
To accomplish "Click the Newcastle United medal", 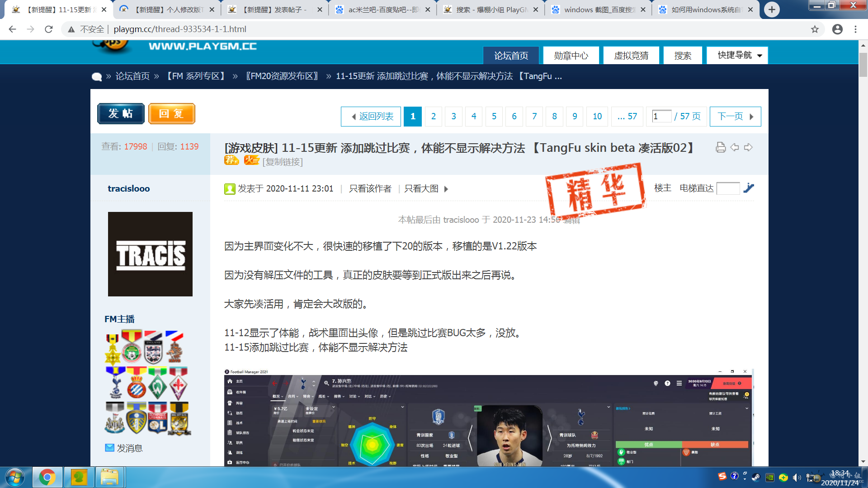I will (x=115, y=418).
